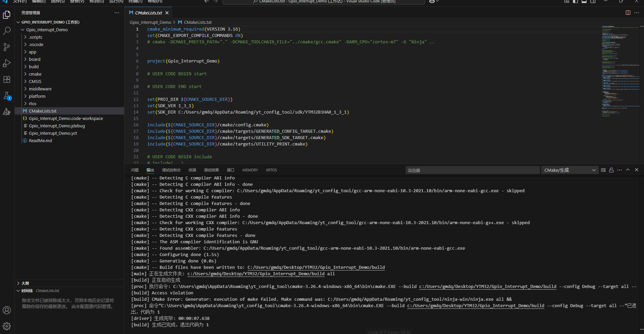644x334 pixels.
Task: Switch to the 测试结果 panel tab
Action: 212,170
